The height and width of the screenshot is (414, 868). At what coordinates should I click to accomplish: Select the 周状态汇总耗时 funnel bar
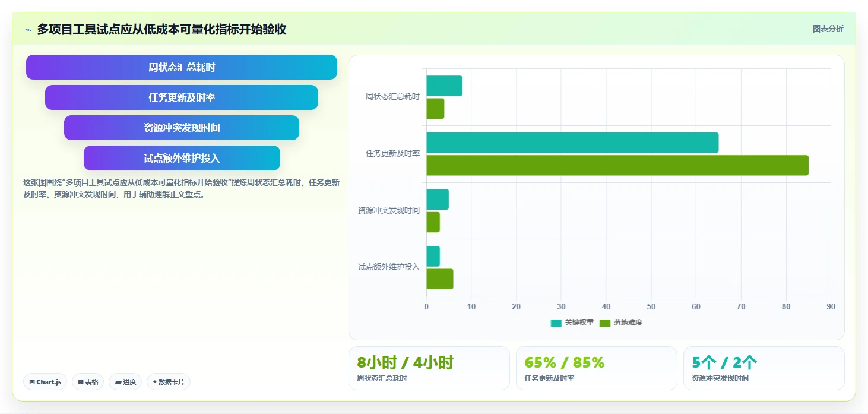click(x=182, y=67)
